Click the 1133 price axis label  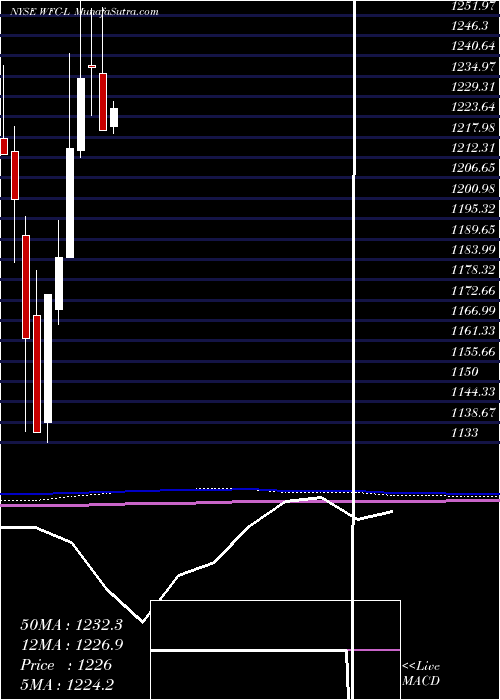pos(465,433)
